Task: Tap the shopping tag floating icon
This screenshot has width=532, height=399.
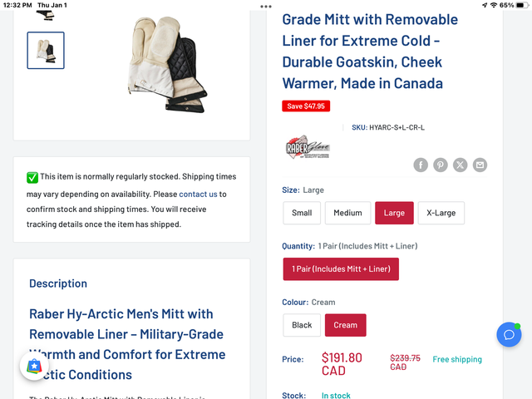Action: click(x=34, y=366)
